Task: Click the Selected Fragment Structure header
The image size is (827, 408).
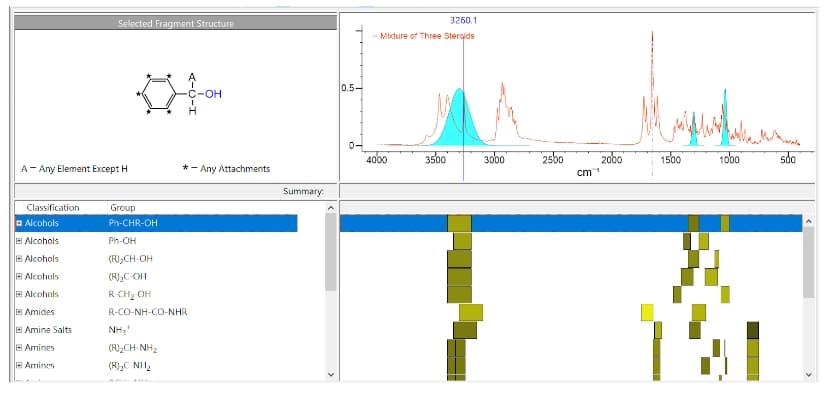Action: point(175,23)
